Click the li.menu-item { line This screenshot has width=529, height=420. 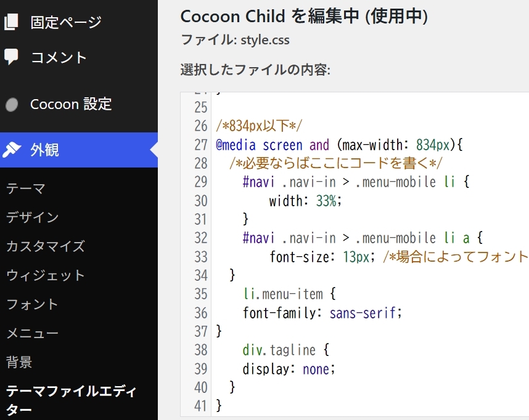point(289,294)
